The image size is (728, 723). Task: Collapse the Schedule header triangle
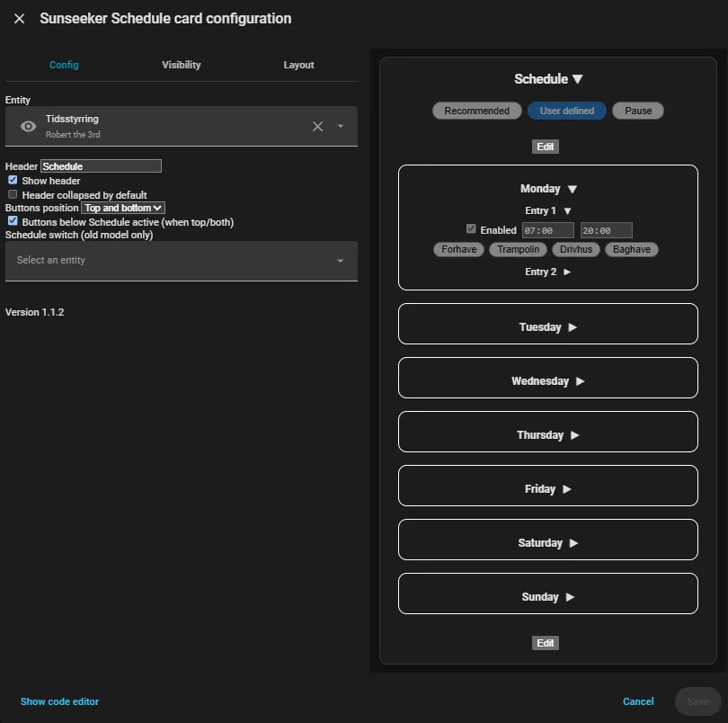578,79
